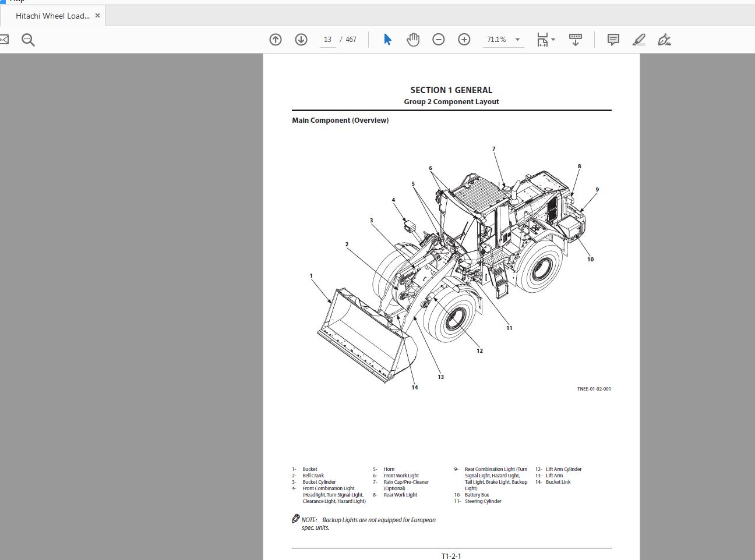Zoom in with the plus icon

pos(464,40)
